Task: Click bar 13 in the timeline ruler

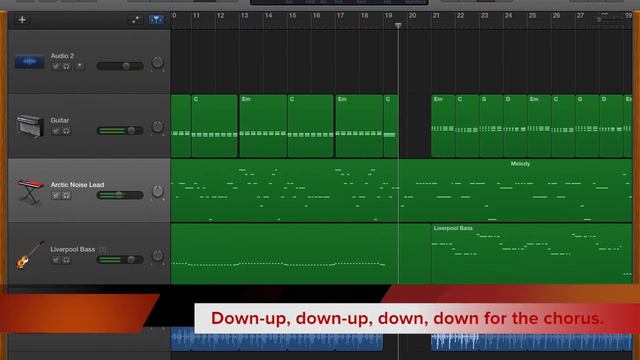Action: (244, 16)
